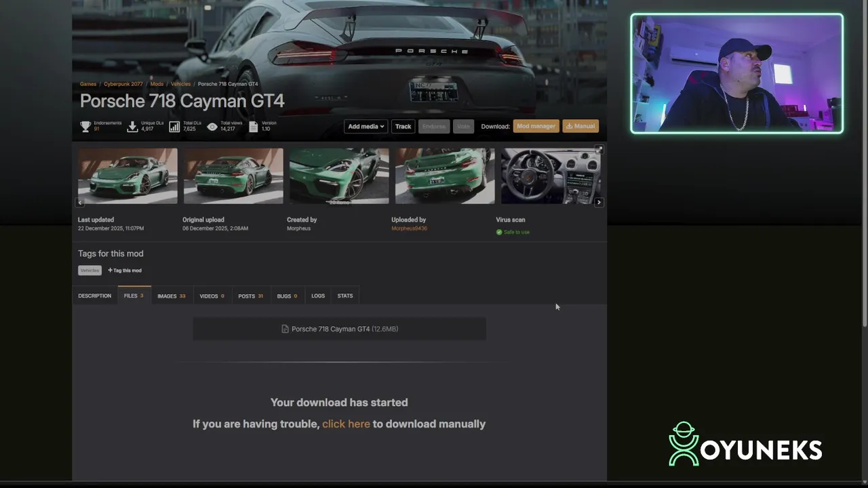
Task: Click the gallery next arrow
Action: pyautogui.click(x=598, y=202)
